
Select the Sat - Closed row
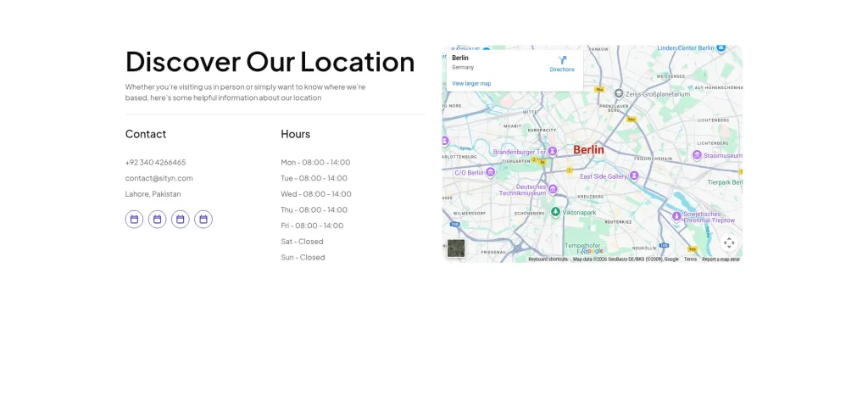pyautogui.click(x=302, y=242)
